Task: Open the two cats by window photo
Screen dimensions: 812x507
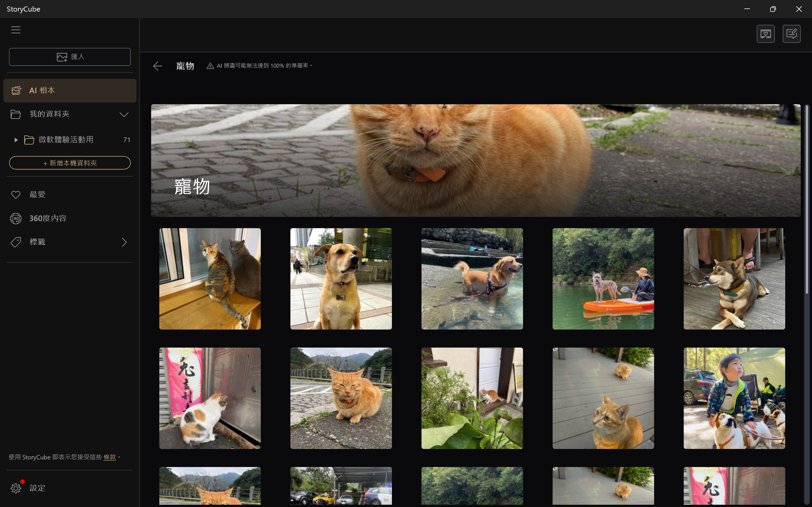Action: point(210,279)
